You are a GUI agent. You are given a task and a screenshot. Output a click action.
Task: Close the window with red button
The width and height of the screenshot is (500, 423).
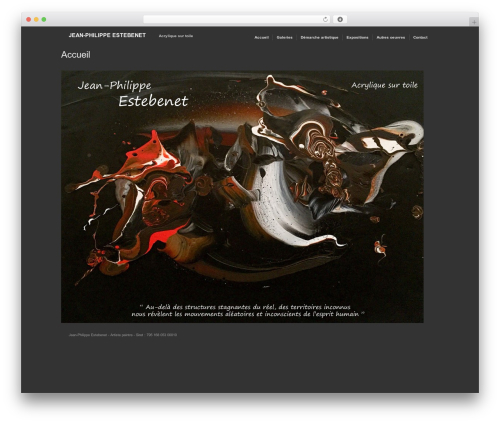tap(29, 19)
